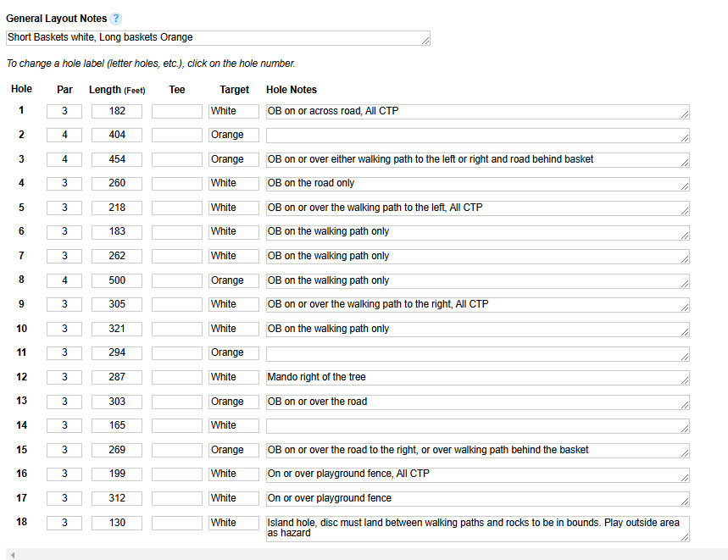This screenshot has height=560, width=728.
Task: Click the empty Tee field for hole 4
Action: (x=177, y=183)
